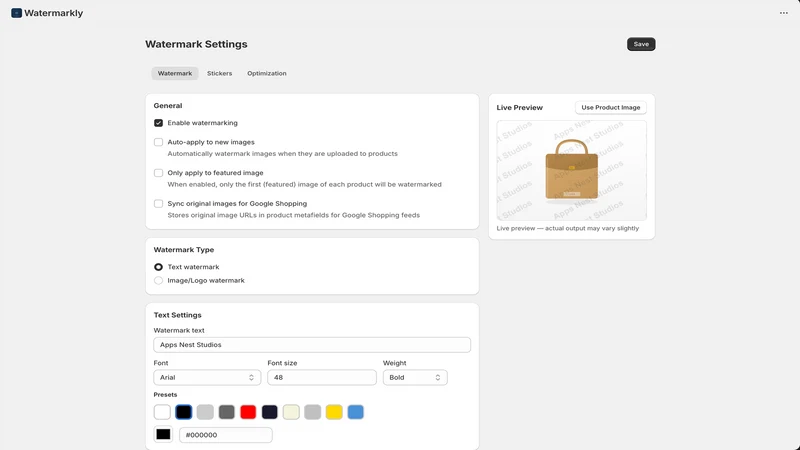Select the Image/Logo watermark radio option
The image size is (800, 450).
click(x=158, y=281)
